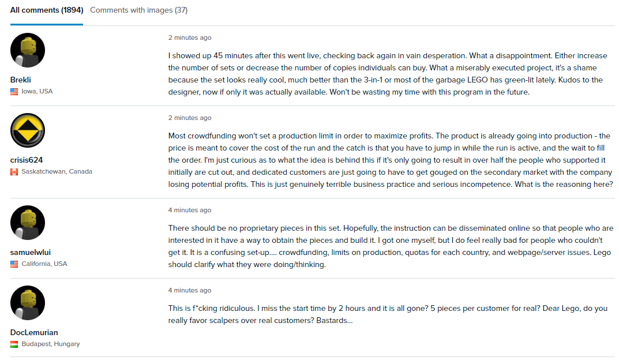Switch to Comments with images (37) tab
619x364 pixels.
click(139, 10)
